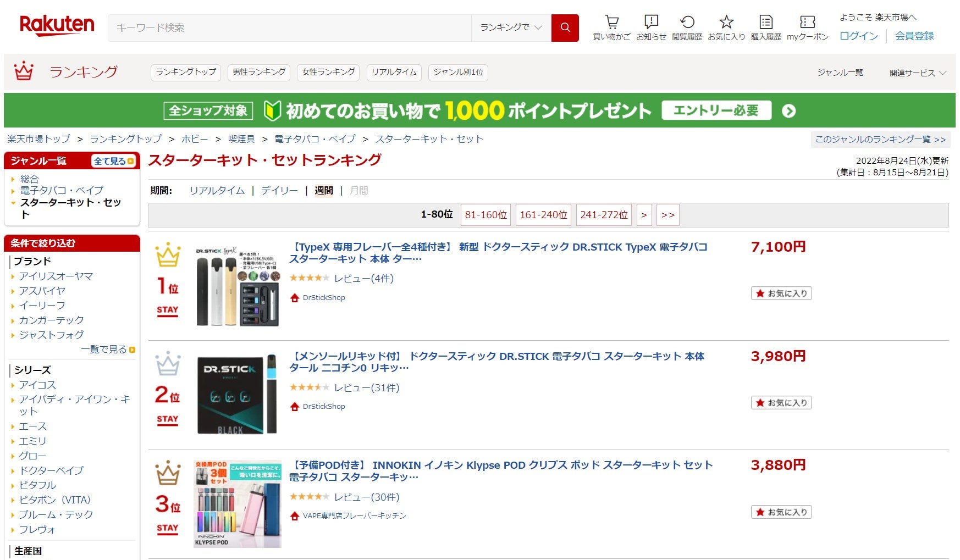
Task: Select 電子タバコ・ベイプ in genre list
Action: tap(62, 191)
